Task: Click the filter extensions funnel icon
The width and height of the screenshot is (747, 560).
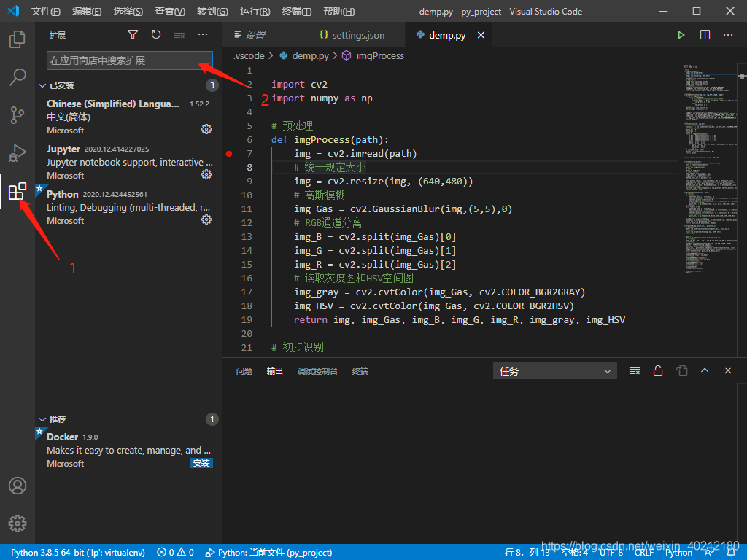Action: pyautogui.click(x=133, y=34)
